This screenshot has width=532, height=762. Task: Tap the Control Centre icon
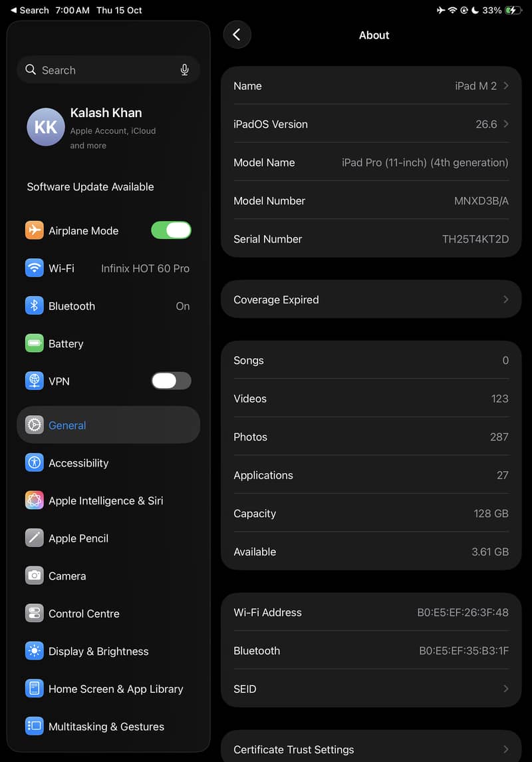tap(34, 614)
